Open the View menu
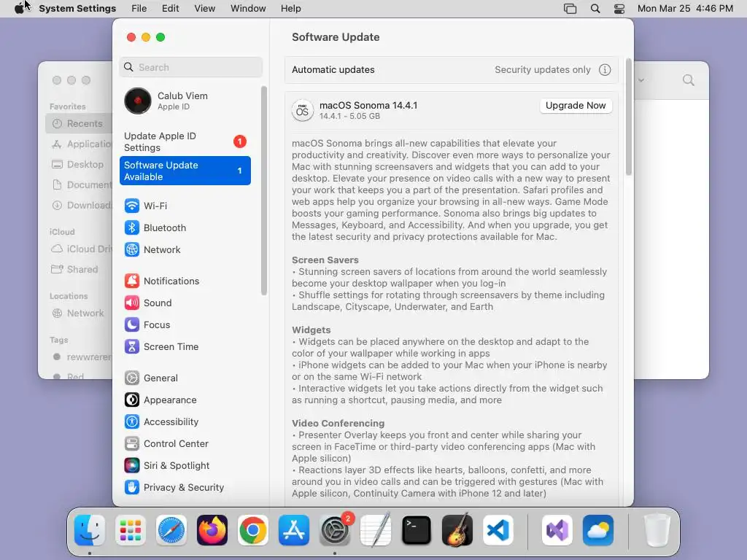The width and height of the screenshot is (747, 560). click(205, 9)
